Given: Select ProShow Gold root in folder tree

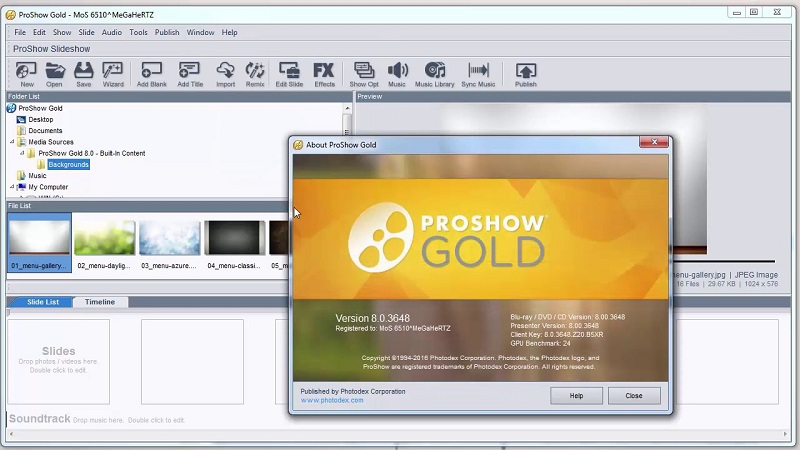Looking at the screenshot, I should [40, 108].
